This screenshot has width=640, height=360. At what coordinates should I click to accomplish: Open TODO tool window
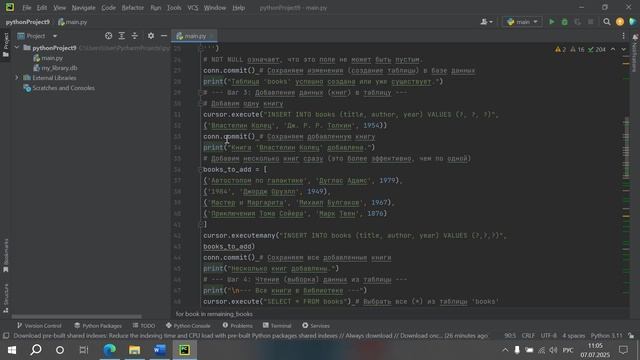(x=144, y=326)
